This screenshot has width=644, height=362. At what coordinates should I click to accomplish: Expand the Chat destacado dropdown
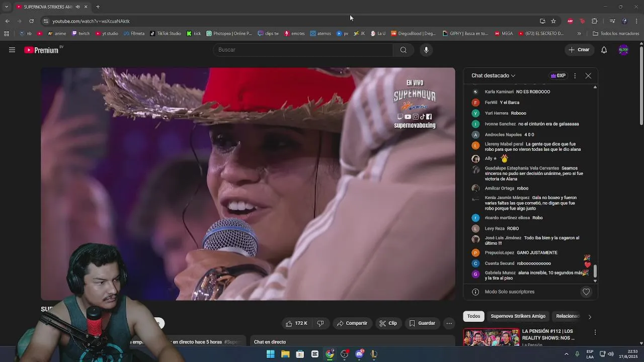pyautogui.click(x=493, y=75)
